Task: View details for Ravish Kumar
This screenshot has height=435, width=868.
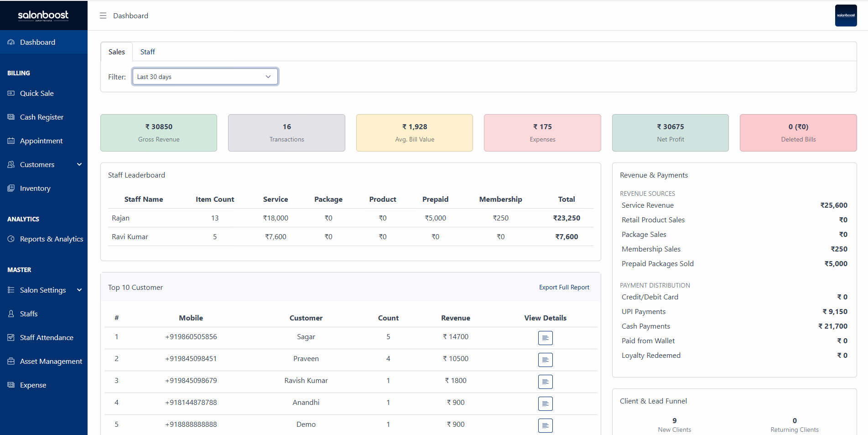Action: 545,382
